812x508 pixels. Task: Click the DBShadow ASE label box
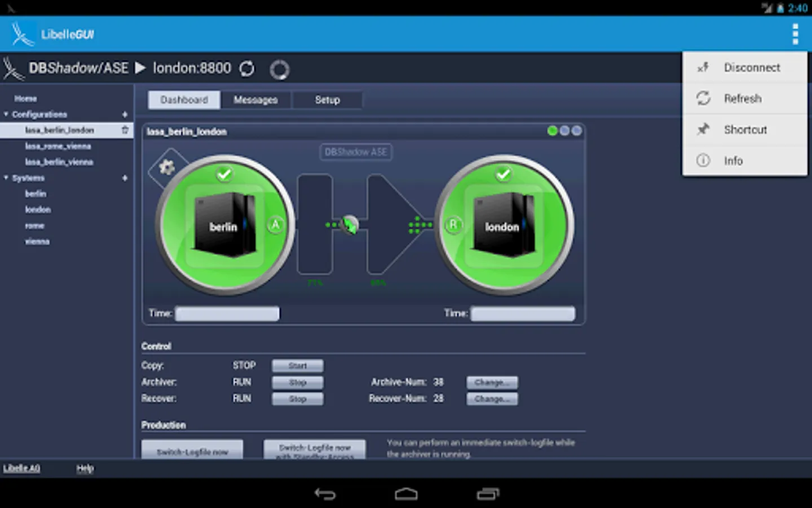point(356,152)
